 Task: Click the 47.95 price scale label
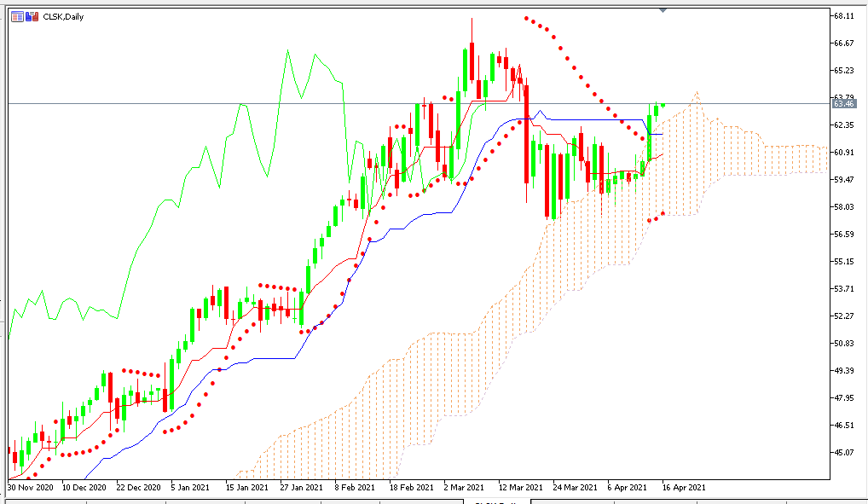point(843,397)
